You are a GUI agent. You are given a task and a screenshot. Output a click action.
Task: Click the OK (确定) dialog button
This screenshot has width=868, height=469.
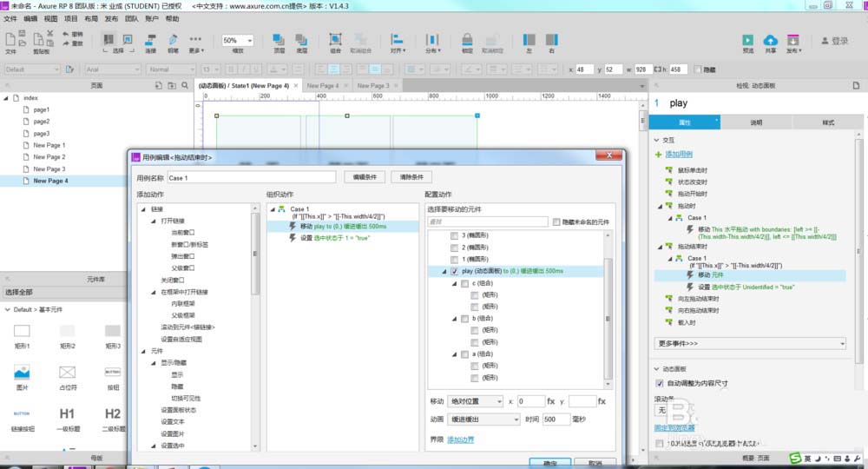549,463
